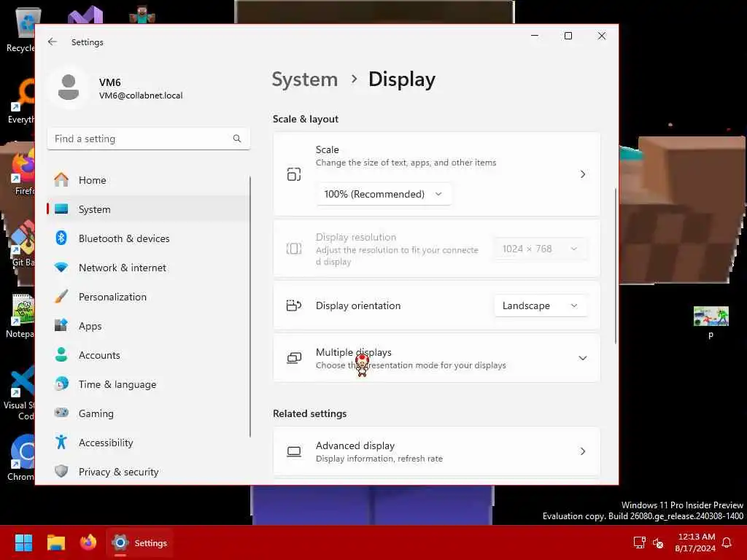This screenshot has height=560, width=747.
Task: Maximize the Settings window
Action: click(x=568, y=36)
